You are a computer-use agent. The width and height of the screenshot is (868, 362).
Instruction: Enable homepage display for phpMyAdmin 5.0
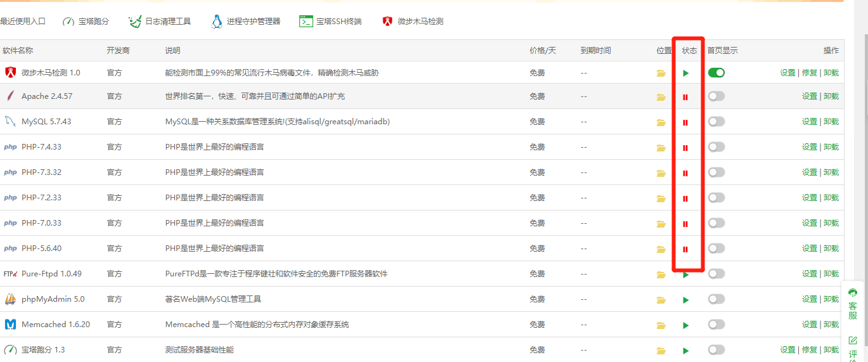pos(716,299)
